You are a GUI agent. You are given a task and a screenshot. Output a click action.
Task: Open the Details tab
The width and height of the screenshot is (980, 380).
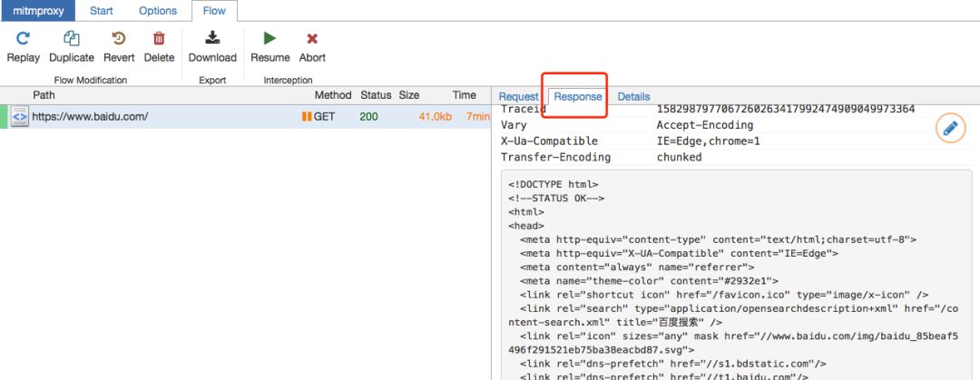click(633, 96)
